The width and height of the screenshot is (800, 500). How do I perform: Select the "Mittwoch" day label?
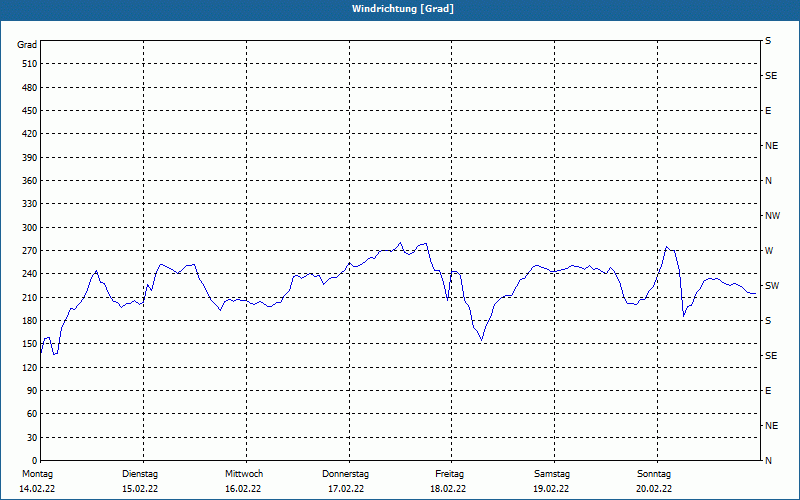(244, 474)
